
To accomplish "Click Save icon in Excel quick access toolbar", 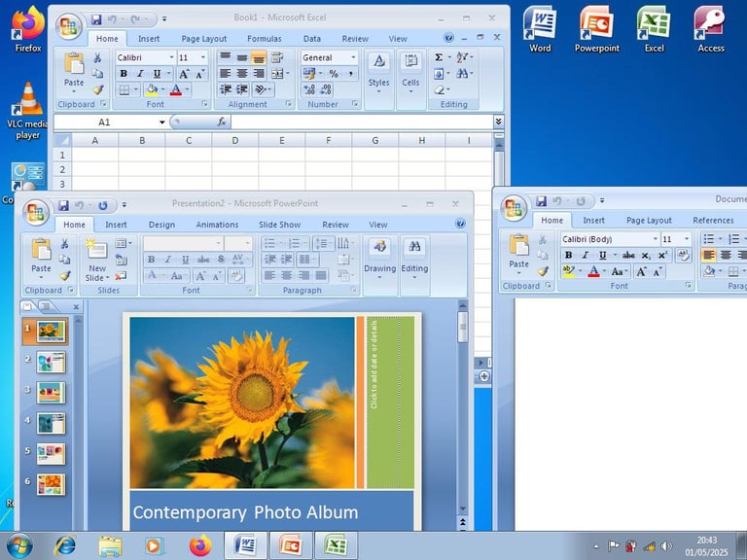I will click(x=96, y=19).
